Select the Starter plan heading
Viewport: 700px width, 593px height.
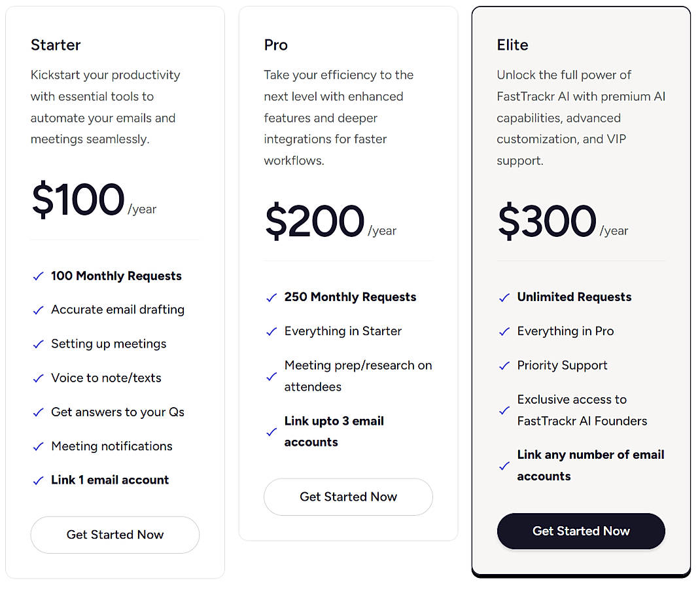pyautogui.click(x=56, y=45)
